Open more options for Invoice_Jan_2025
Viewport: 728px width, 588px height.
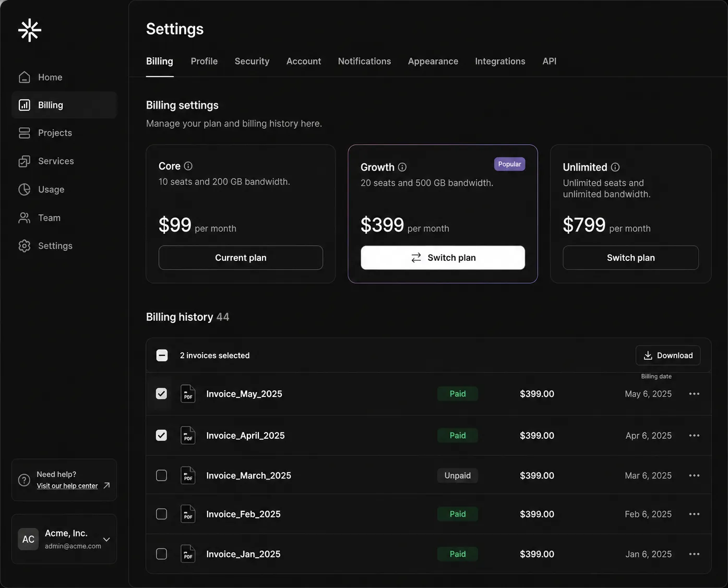(694, 554)
